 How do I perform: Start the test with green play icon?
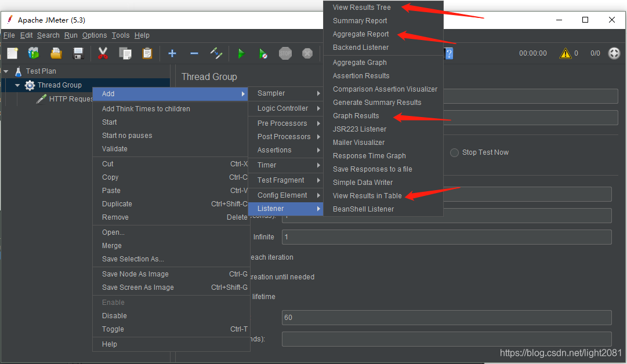(x=241, y=53)
